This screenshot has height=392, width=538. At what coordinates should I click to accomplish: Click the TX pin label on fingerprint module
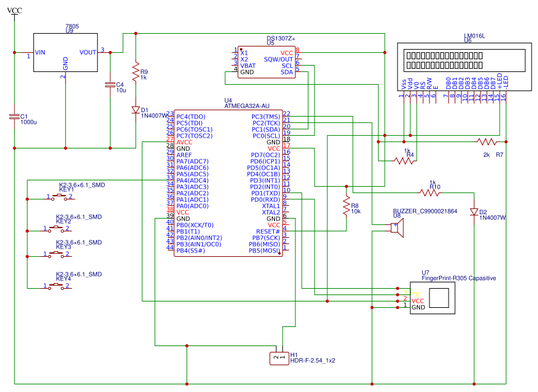(416, 294)
